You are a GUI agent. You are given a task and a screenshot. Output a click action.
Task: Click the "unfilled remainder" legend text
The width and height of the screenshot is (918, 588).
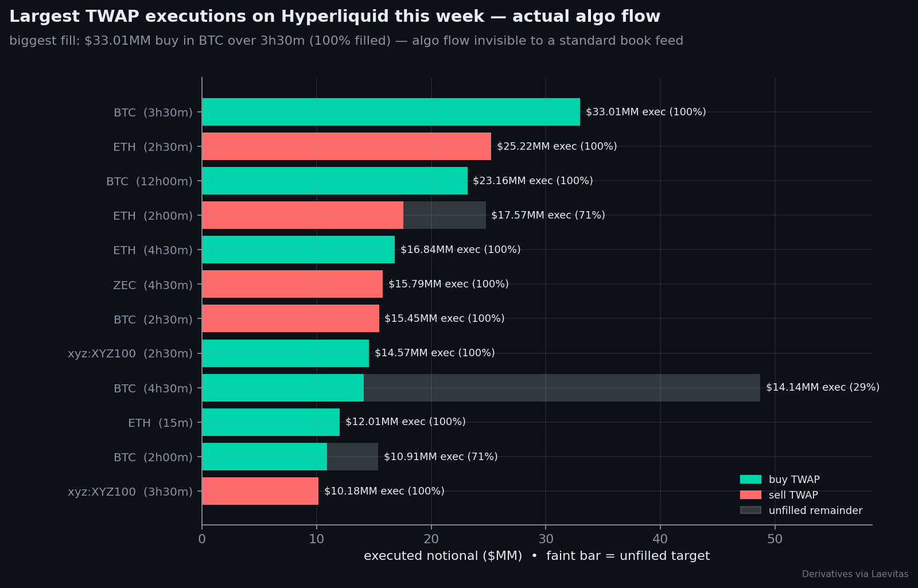[815, 511]
